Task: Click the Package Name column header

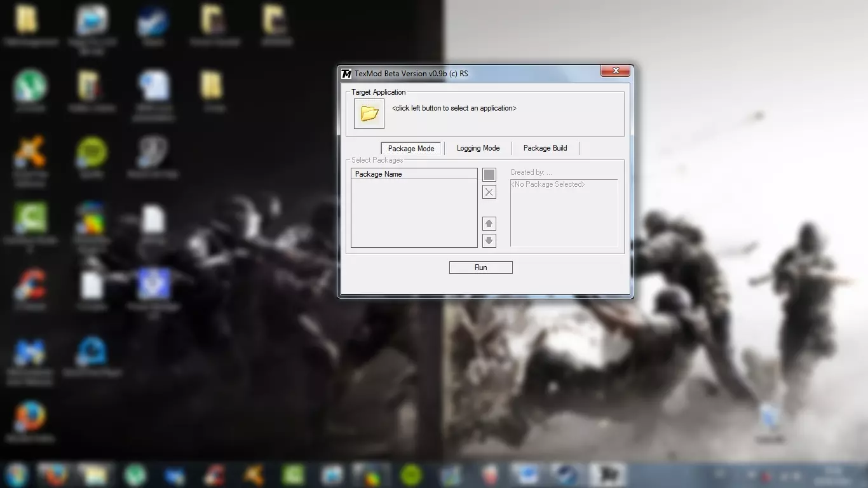Action: [414, 173]
